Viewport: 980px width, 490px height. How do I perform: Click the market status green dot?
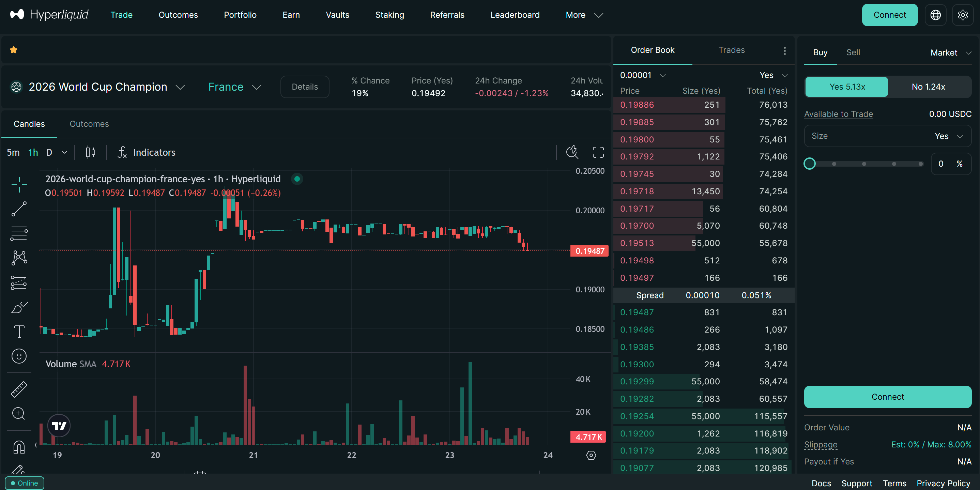(x=297, y=179)
